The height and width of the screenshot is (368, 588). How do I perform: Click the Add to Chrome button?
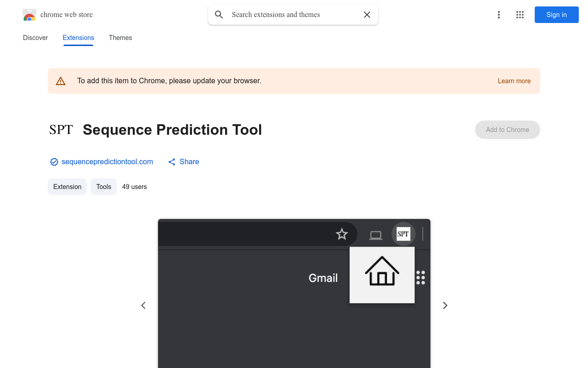point(508,130)
